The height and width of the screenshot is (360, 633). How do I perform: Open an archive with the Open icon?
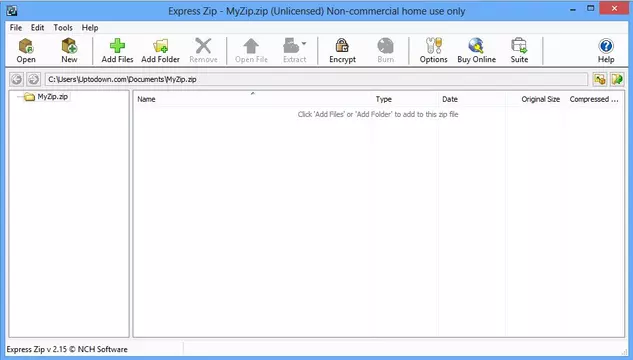pos(26,50)
